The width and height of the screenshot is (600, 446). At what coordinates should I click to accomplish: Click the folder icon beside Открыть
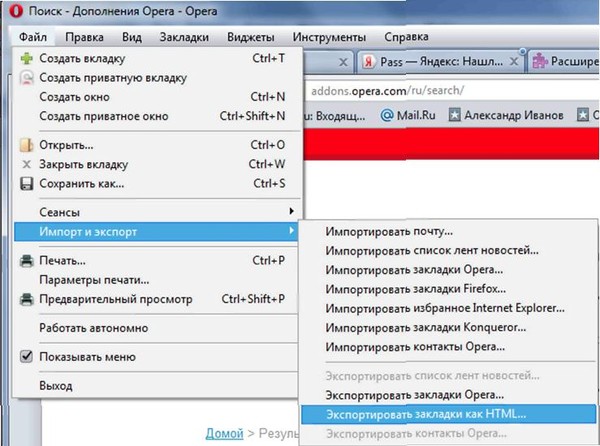pyautogui.click(x=26, y=145)
